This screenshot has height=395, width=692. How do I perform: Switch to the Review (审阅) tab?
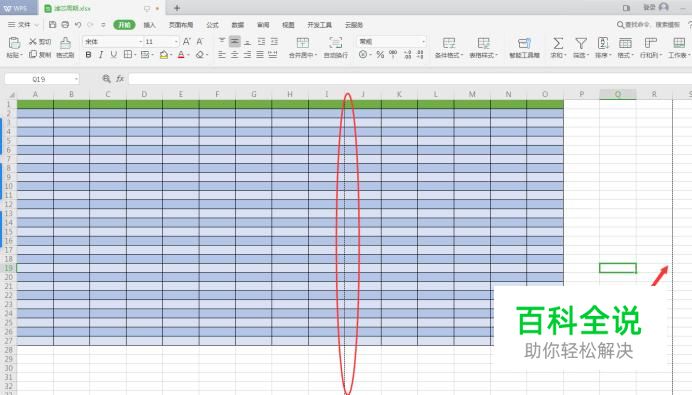[x=263, y=25]
